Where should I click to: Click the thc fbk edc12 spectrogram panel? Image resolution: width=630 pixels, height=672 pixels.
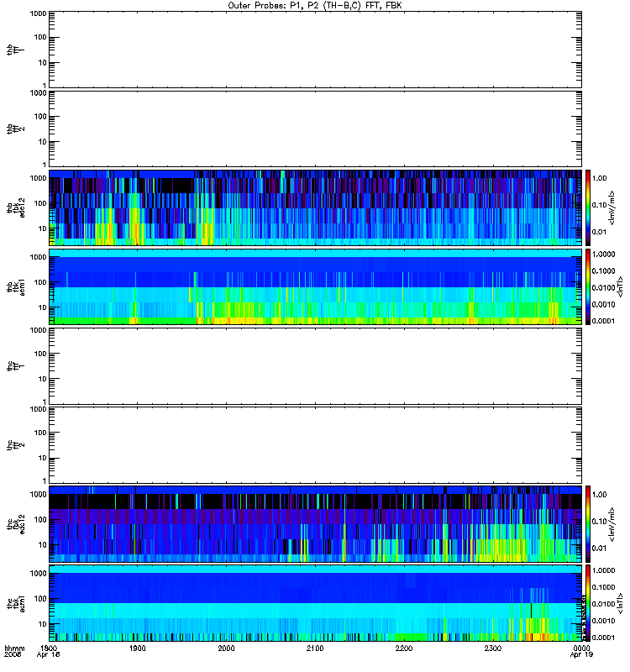(316, 523)
